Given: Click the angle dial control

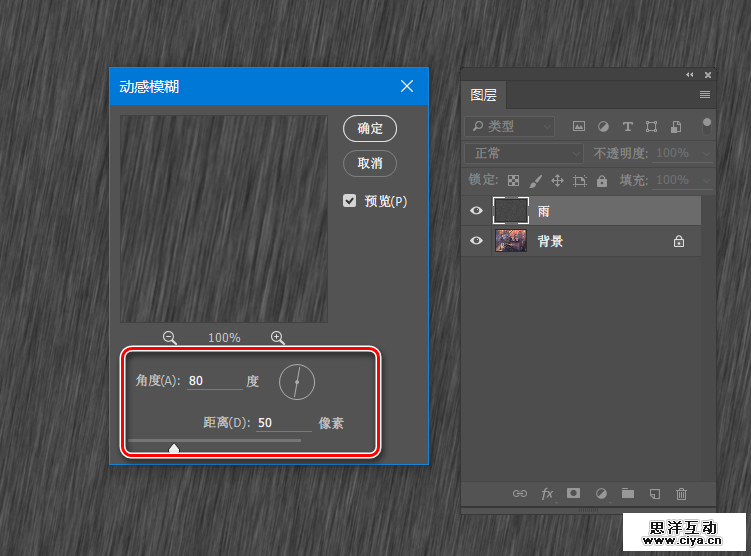Looking at the screenshot, I should click(x=297, y=382).
